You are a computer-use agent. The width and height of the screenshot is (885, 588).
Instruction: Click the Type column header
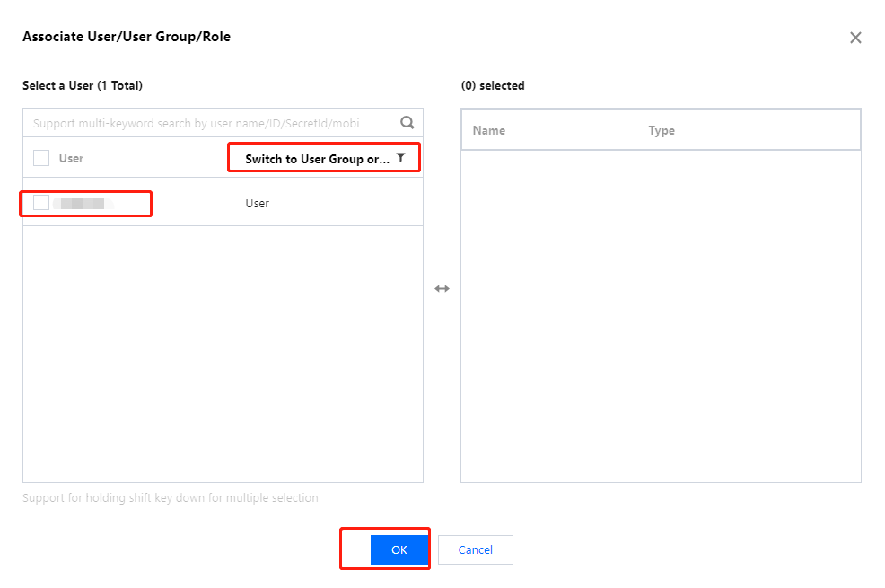click(x=662, y=130)
